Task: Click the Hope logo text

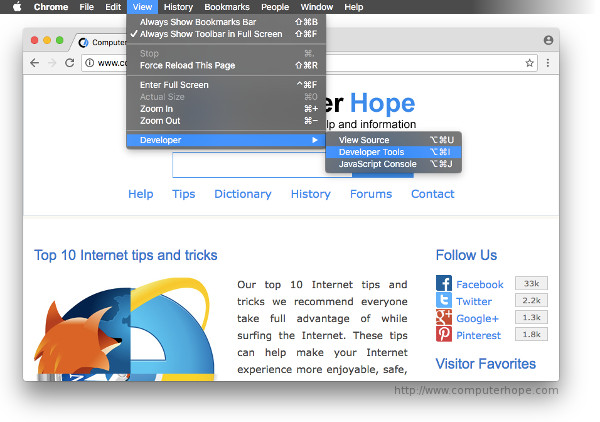Action: coord(382,103)
